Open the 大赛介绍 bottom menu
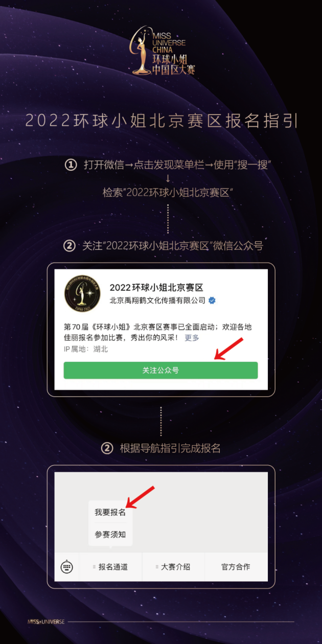 [x=173, y=567]
